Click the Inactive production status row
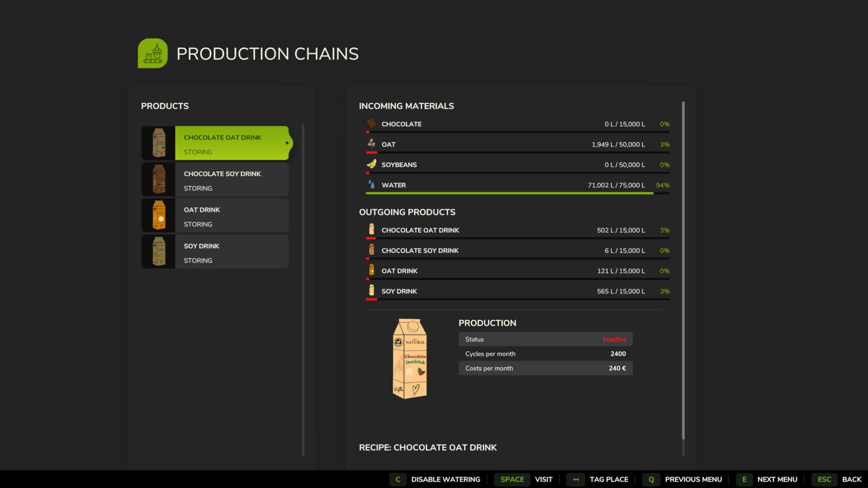 545,339
